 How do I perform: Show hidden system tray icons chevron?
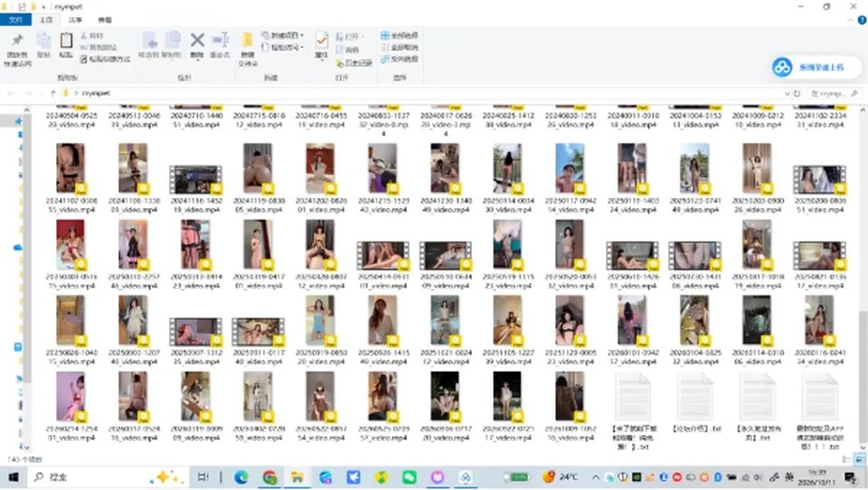595,477
